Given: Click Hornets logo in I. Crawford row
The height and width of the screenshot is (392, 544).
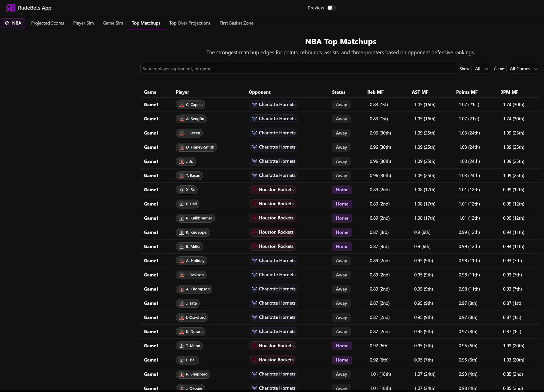Looking at the screenshot, I should pyautogui.click(x=255, y=317).
